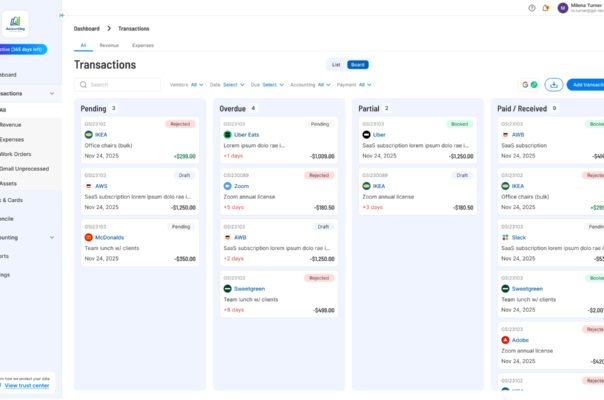
Task: Open the Slack vendor link
Action: [x=519, y=237]
